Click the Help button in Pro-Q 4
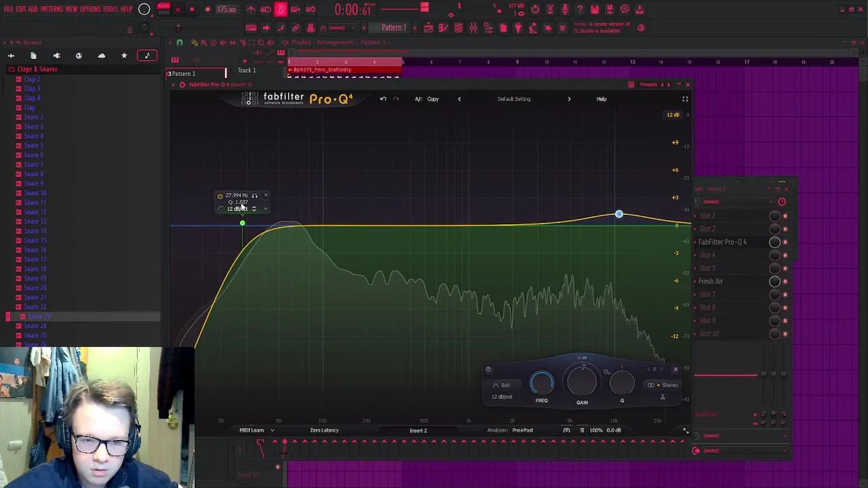The image size is (868, 488). tap(601, 99)
